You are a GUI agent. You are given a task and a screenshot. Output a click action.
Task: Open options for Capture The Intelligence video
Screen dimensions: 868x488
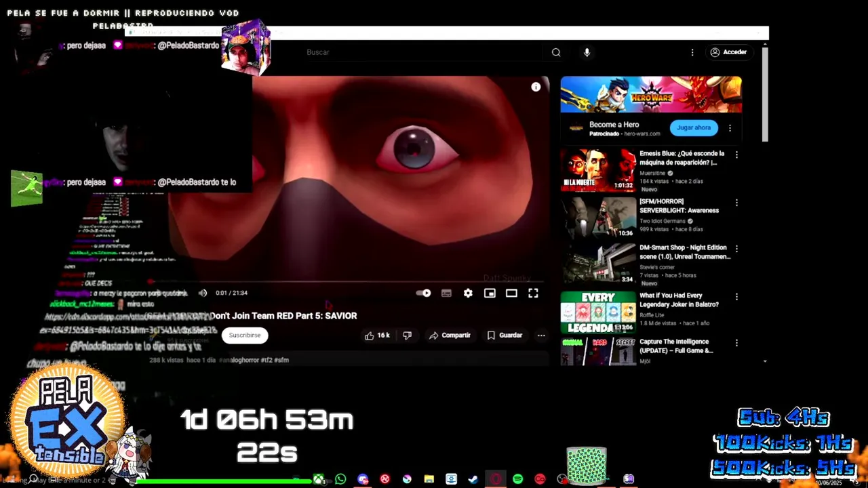(736, 343)
